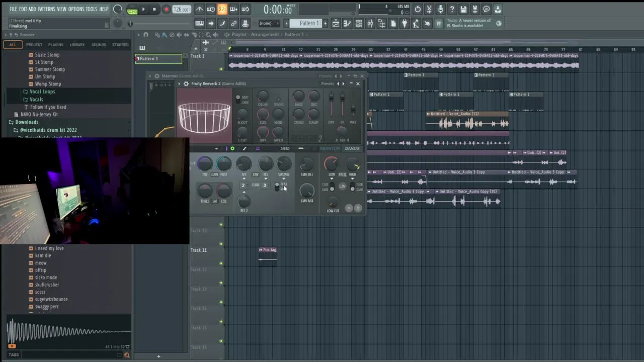Open Fruity Reeverb 2 plugin options gear

coord(186,83)
